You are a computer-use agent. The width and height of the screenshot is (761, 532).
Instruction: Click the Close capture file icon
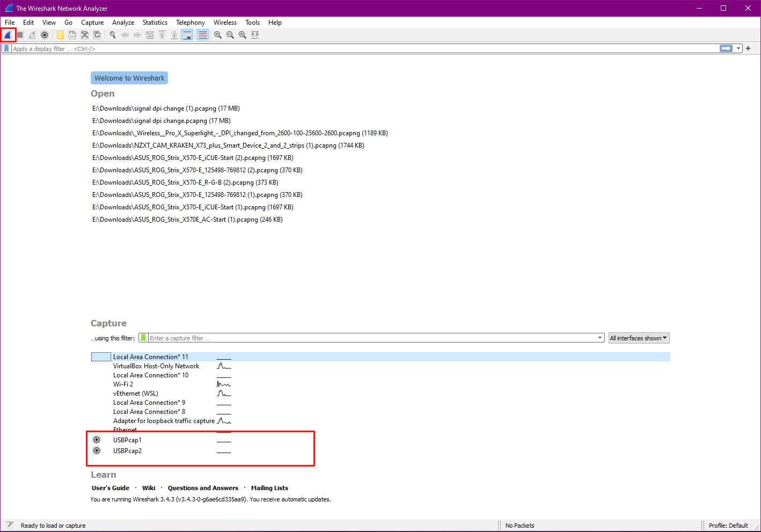point(85,35)
